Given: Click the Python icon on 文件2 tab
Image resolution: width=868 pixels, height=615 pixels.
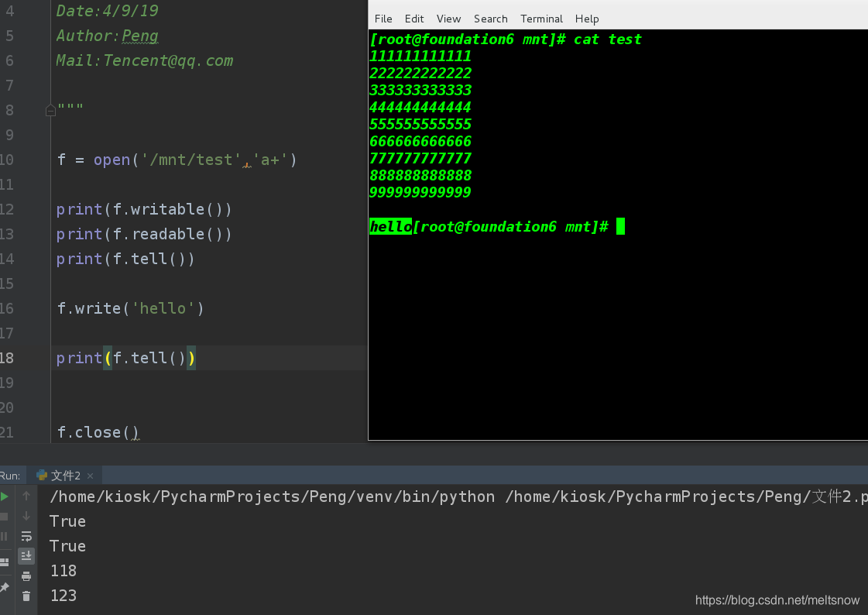Looking at the screenshot, I should coord(42,475).
